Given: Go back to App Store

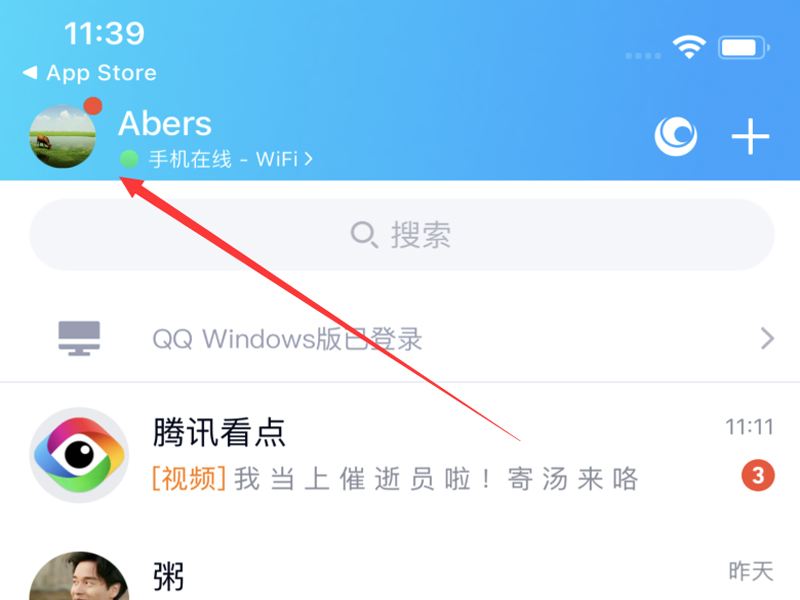Looking at the screenshot, I should coord(90,72).
